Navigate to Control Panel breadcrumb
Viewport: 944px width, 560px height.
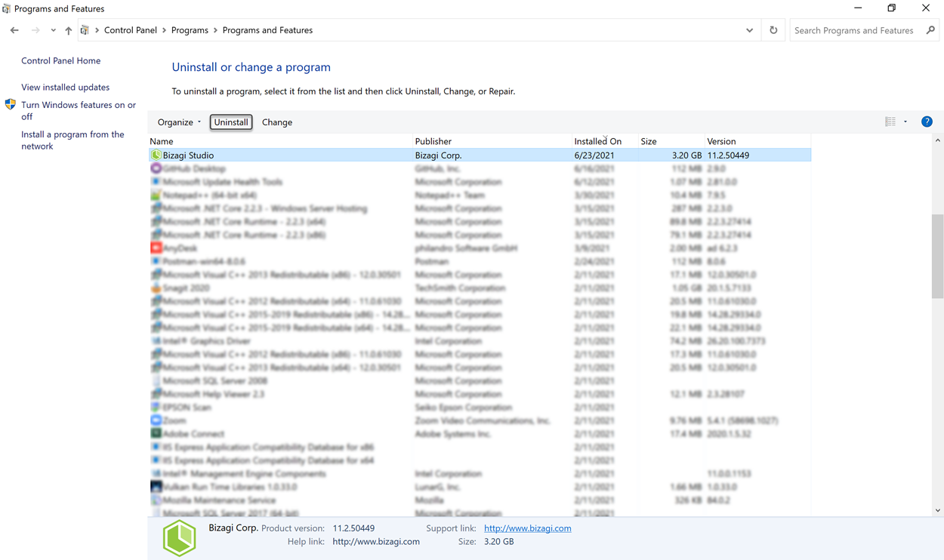[x=131, y=30]
